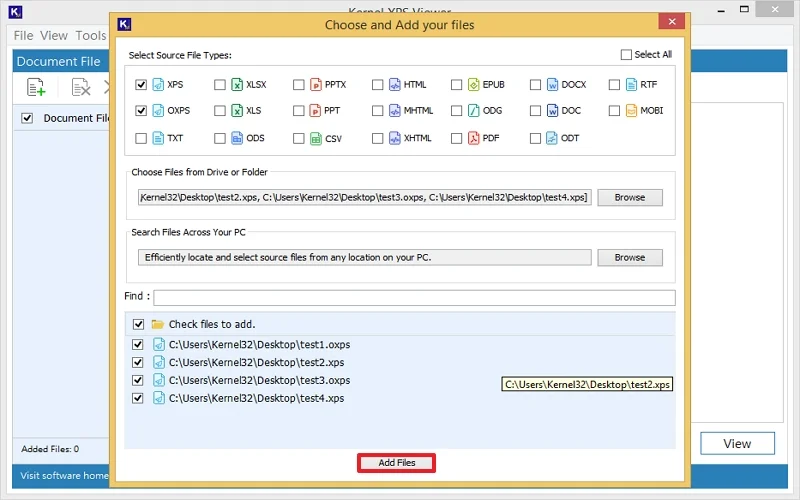
Task: Click the PDF file type icon
Action: click(x=473, y=138)
